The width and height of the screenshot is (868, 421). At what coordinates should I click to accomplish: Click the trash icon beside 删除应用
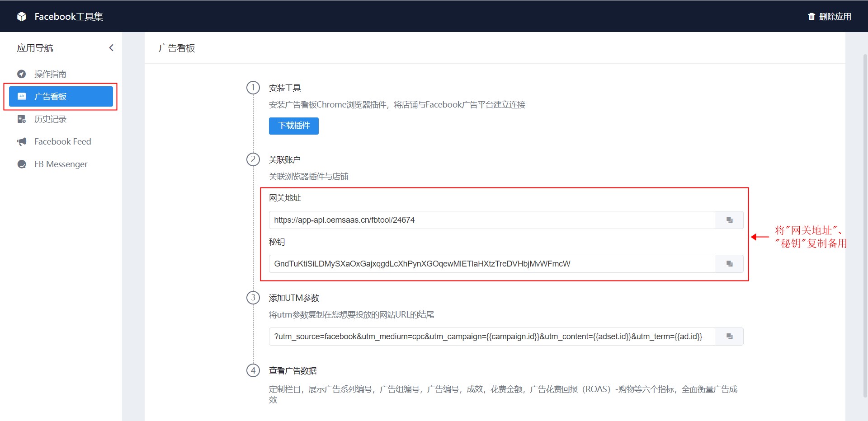811,17
